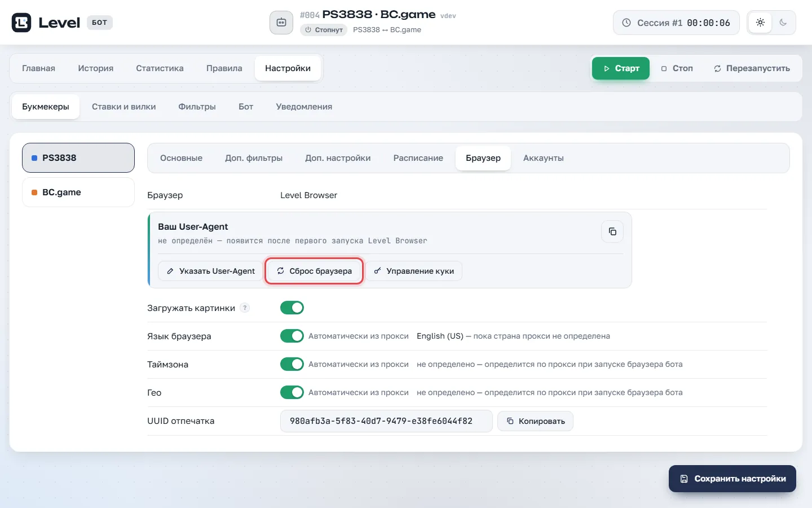Click the Стопнут status badge
The width and height of the screenshot is (812, 508).
324,30
